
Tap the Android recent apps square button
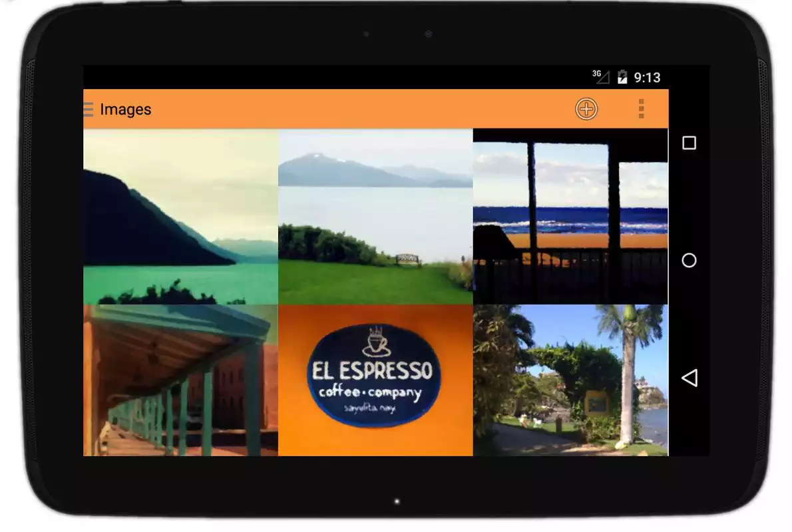tap(689, 143)
